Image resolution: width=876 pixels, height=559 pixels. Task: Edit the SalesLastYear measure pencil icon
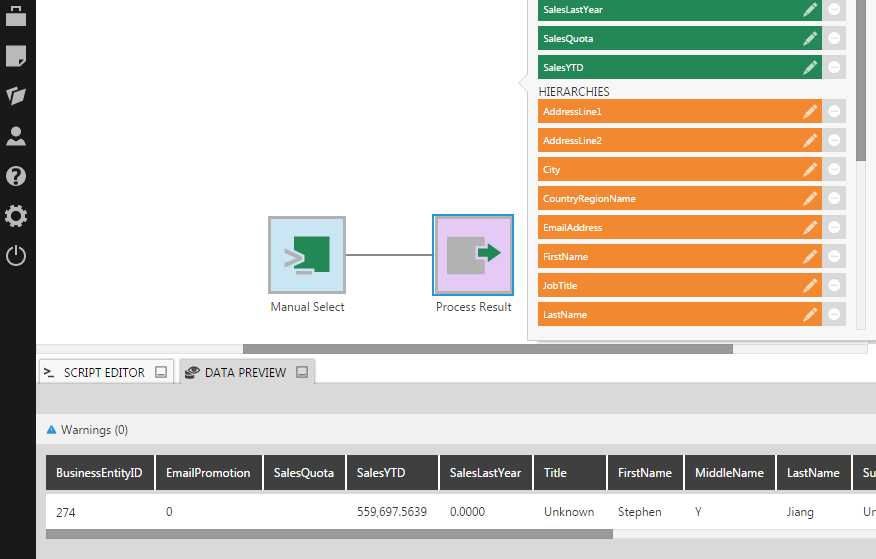(810, 9)
